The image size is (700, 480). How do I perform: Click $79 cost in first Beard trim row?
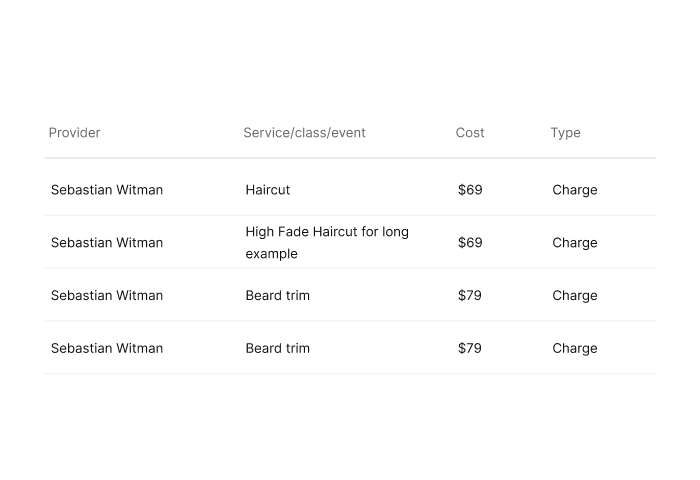470,295
